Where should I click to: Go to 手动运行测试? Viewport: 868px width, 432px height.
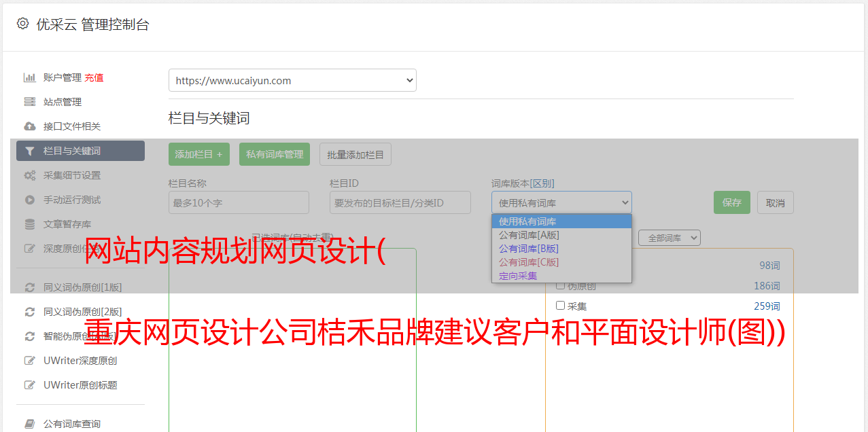(72, 200)
